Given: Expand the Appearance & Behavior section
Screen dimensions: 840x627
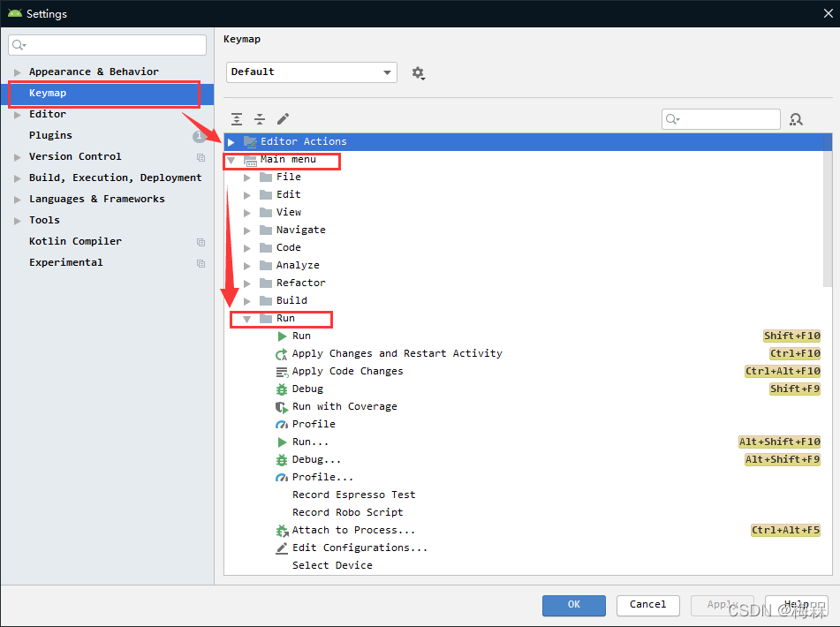Looking at the screenshot, I should click(x=18, y=72).
